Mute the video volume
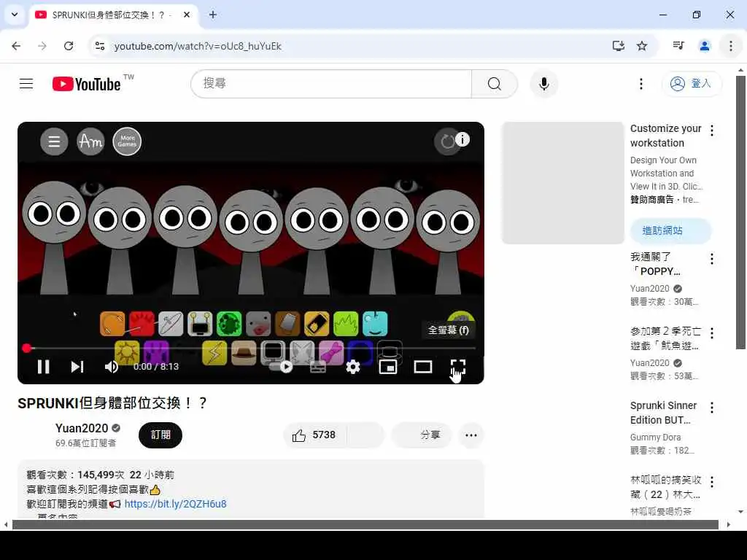This screenshot has height=560, width=747. tap(111, 367)
